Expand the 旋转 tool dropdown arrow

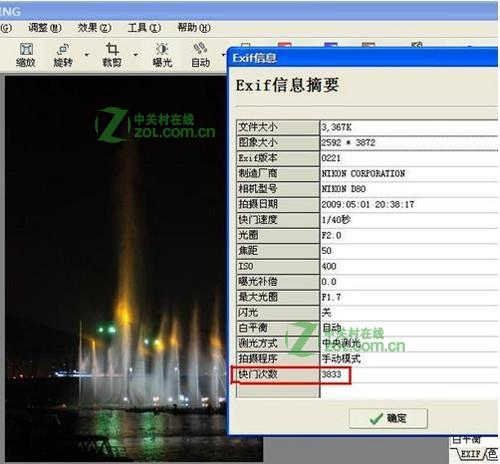coord(87,54)
